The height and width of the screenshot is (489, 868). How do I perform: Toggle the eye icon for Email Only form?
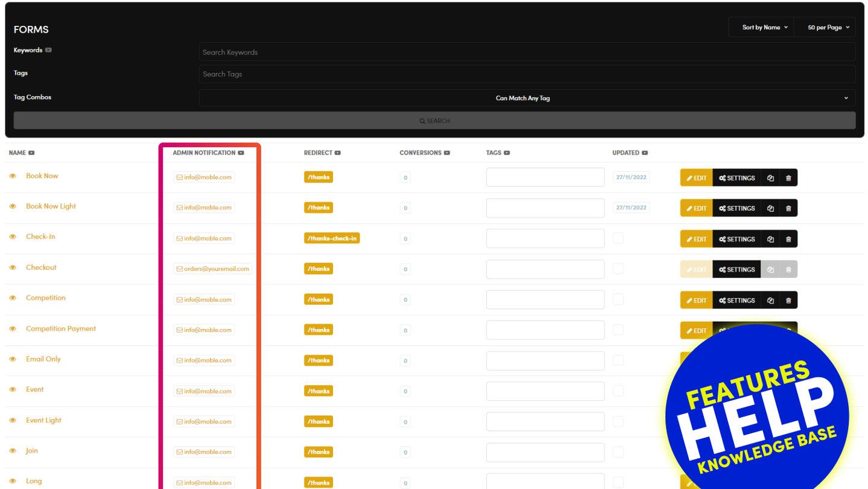(x=13, y=359)
